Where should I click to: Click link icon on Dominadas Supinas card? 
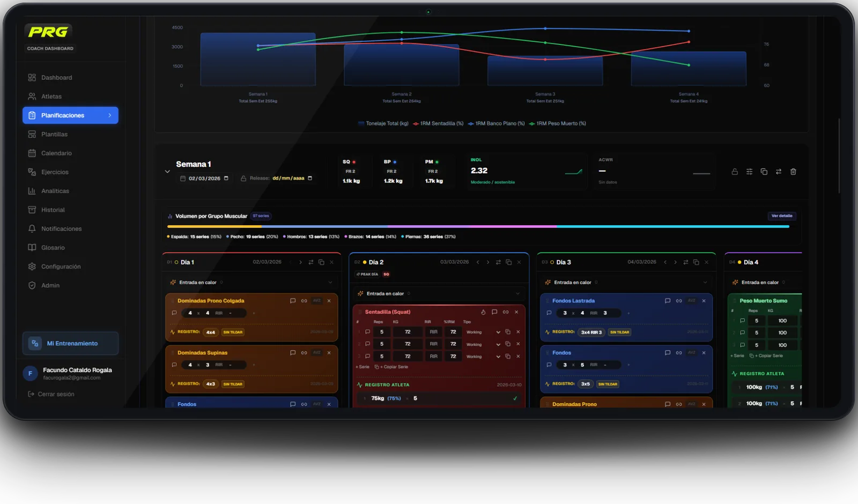point(304,353)
